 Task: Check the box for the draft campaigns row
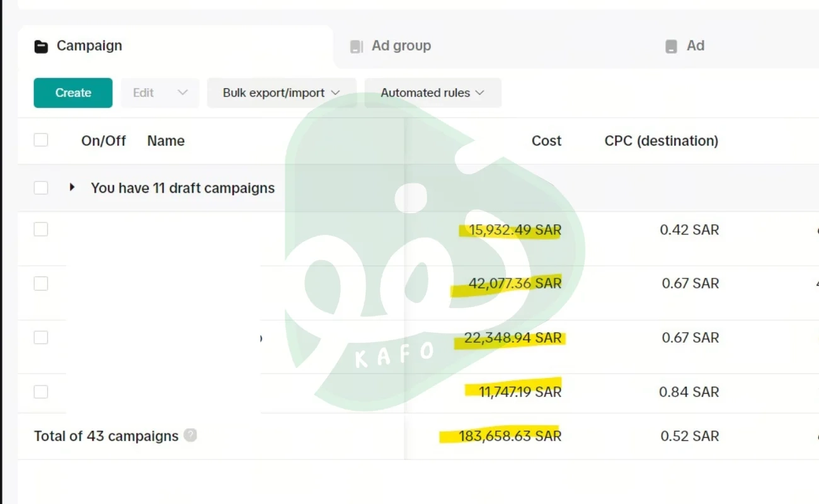tap(41, 188)
